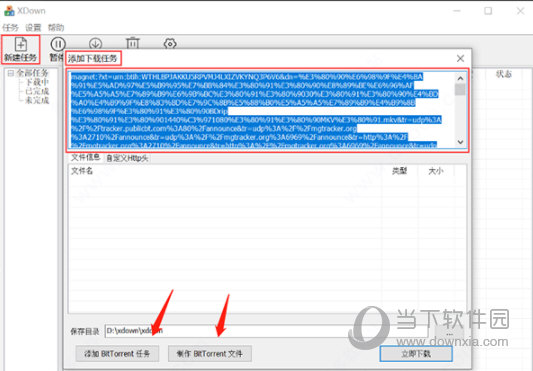Select 下载中 in task tree

point(37,82)
